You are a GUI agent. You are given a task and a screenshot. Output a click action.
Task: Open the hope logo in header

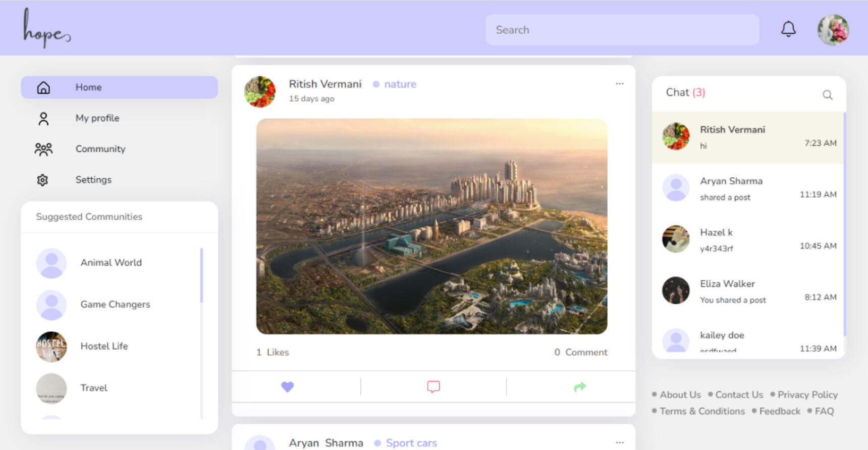(x=46, y=29)
